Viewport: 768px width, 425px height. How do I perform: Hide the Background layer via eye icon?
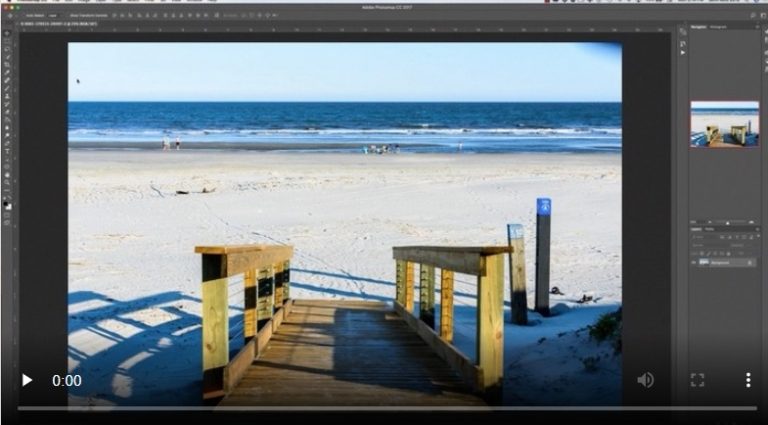coord(694,262)
